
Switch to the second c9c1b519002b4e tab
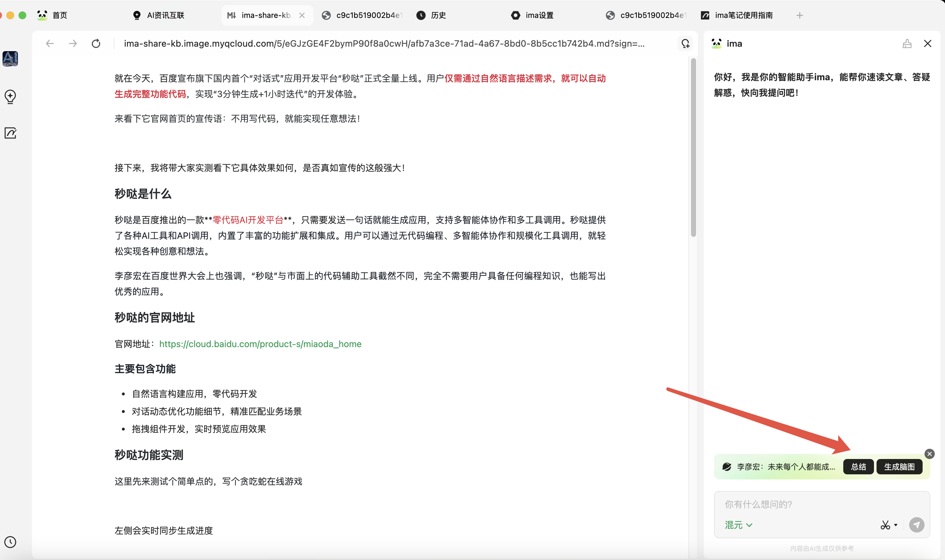(x=647, y=15)
